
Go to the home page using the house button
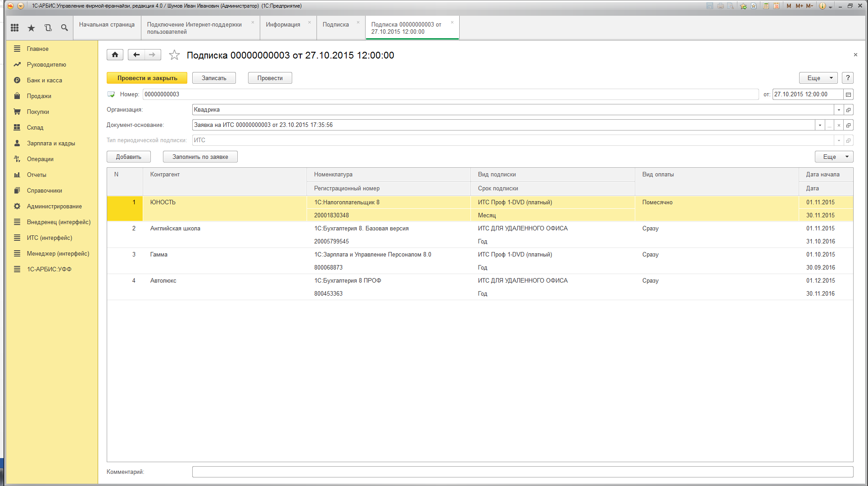click(x=115, y=55)
